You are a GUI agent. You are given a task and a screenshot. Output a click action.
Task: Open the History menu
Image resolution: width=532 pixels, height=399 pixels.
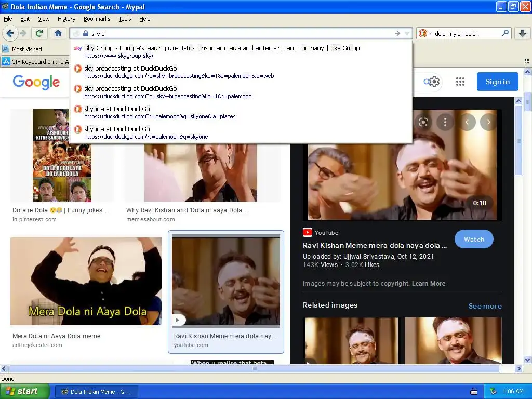[66, 19]
